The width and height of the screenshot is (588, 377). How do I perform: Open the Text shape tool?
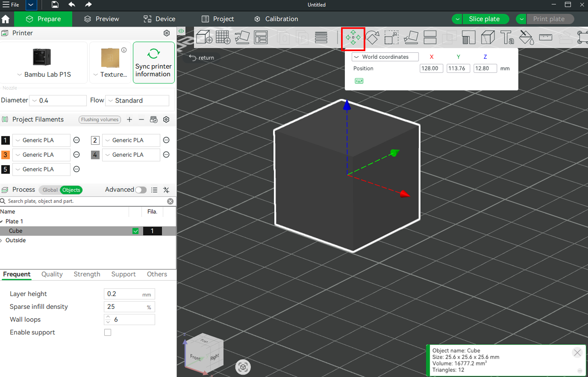(507, 37)
